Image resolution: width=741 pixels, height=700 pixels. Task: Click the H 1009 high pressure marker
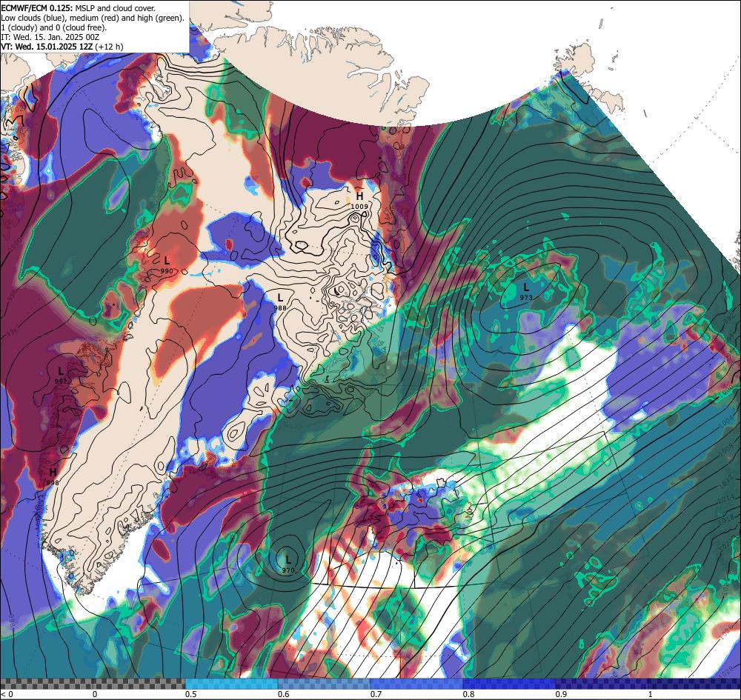[x=359, y=201]
